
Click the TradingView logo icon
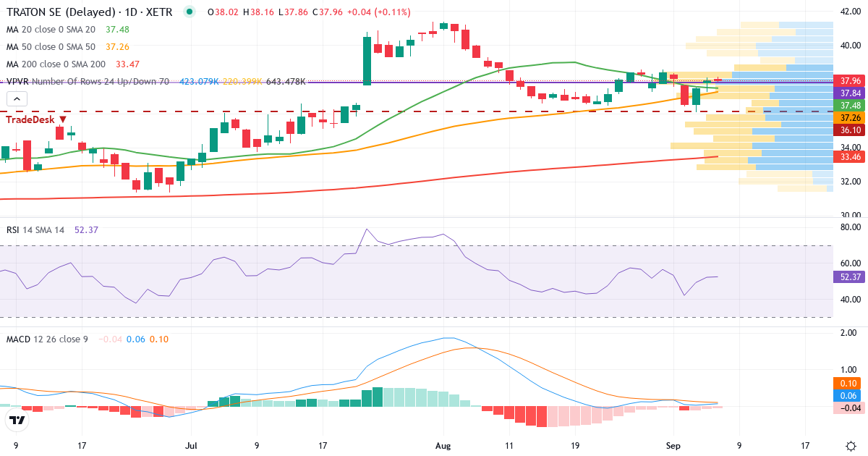(x=18, y=420)
